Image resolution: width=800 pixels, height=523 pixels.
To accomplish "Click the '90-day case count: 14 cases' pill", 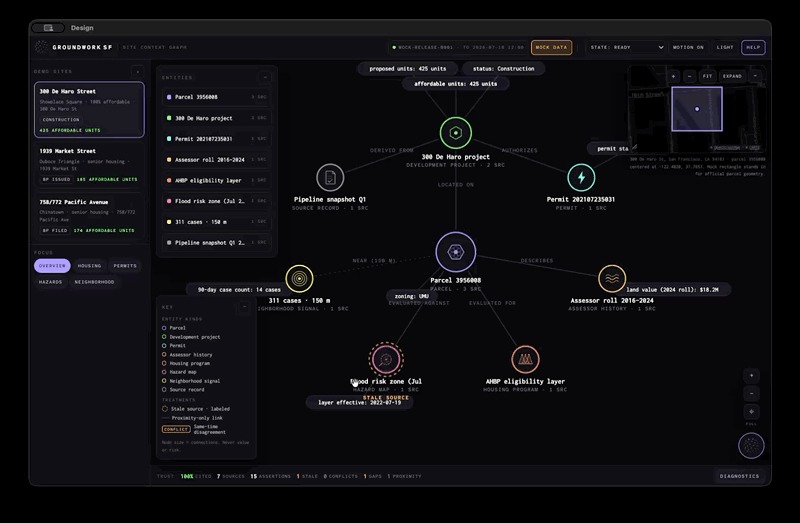I will tap(239, 290).
